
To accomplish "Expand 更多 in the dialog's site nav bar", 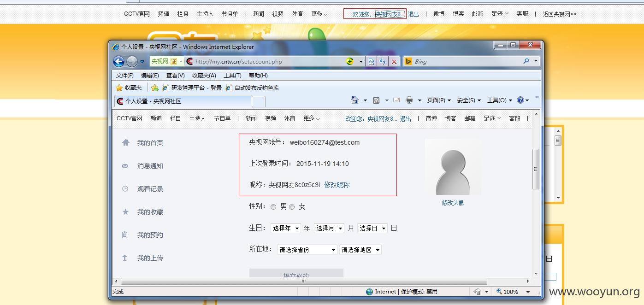I will (x=311, y=118).
